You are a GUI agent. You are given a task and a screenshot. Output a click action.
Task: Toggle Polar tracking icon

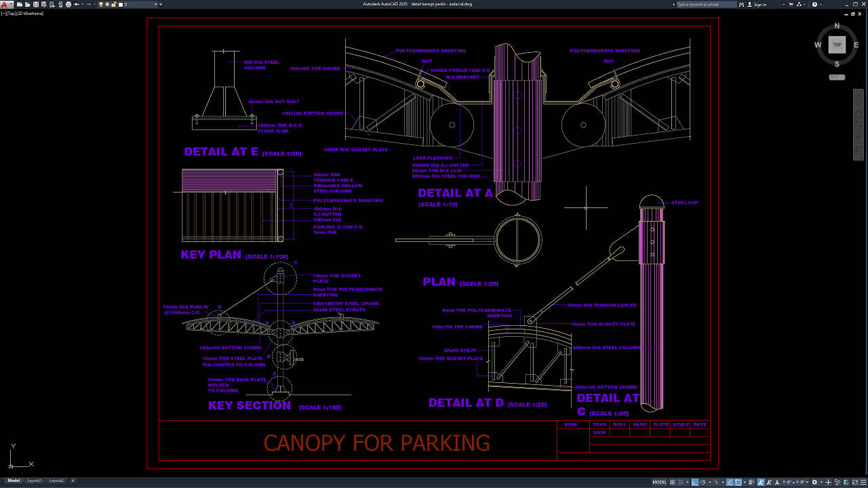[703, 482]
